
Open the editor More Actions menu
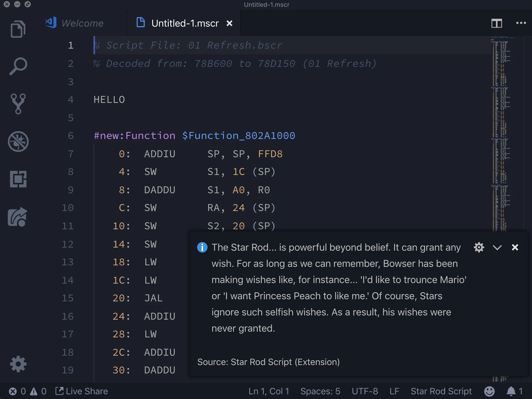coord(521,23)
